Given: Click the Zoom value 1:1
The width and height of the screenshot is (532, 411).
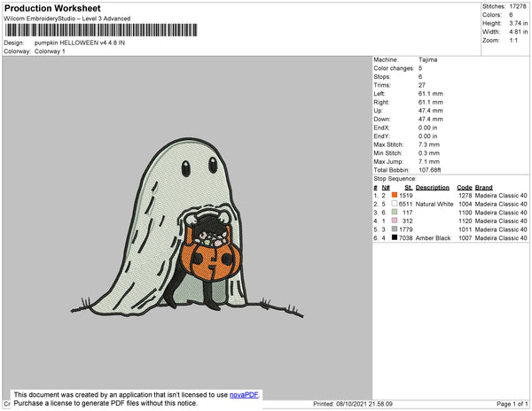Looking at the screenshot, I should (x=513, y=41).
